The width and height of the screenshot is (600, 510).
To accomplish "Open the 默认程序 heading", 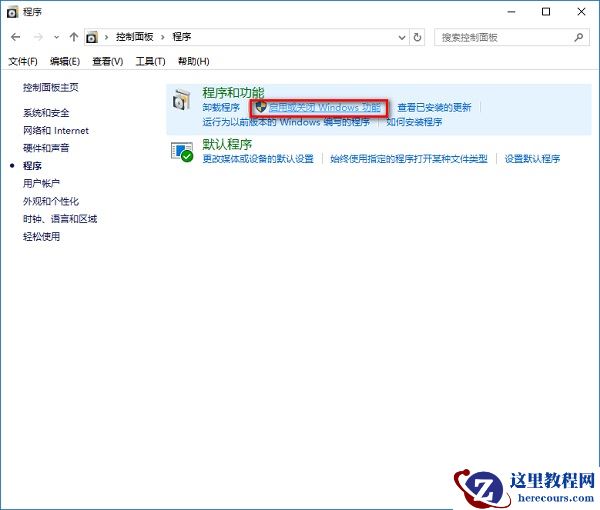I will (227, 145).
